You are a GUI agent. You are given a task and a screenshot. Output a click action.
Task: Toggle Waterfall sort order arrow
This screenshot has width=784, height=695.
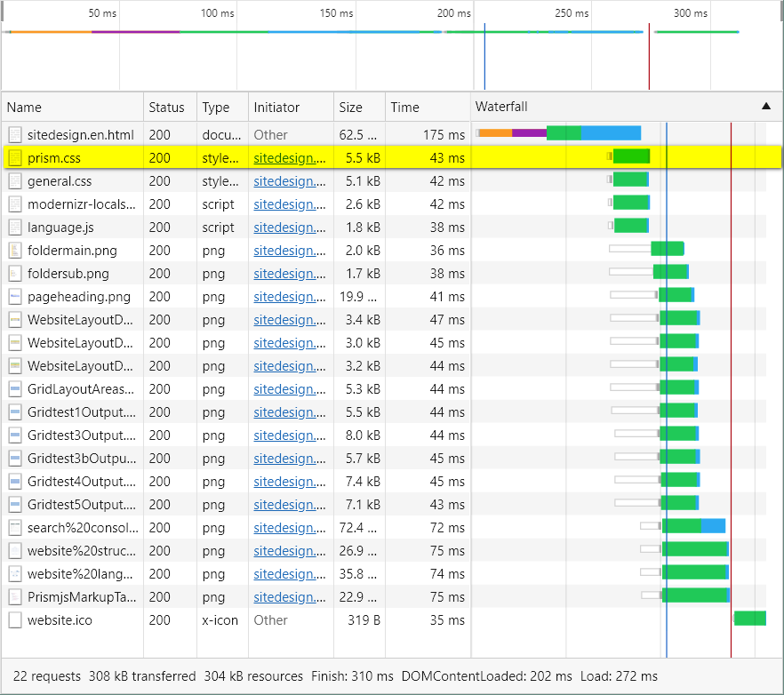pyautogui.click(x=766, y=106)
